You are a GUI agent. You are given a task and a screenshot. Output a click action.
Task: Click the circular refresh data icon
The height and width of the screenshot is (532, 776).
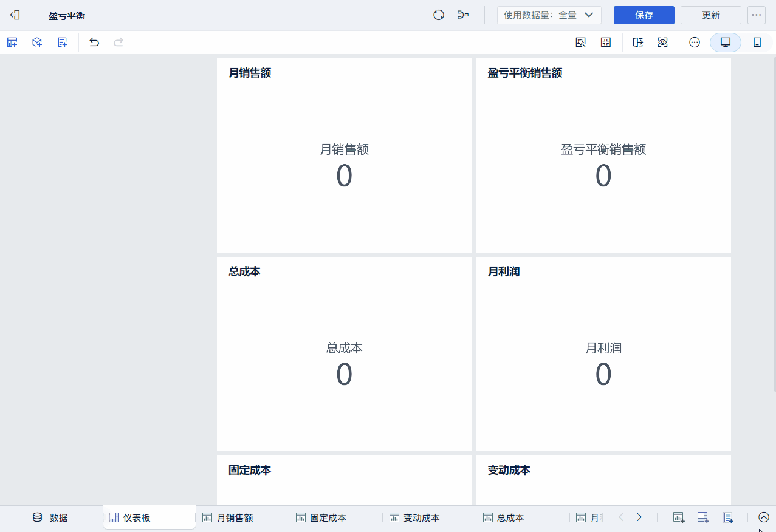pos(439,15)
